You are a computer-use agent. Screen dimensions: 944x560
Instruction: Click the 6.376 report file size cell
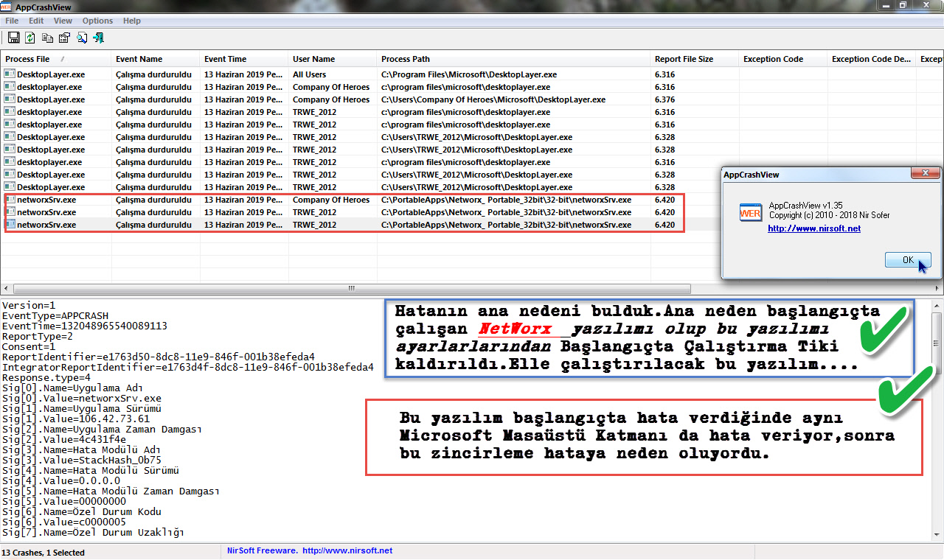tap(664, 99)
